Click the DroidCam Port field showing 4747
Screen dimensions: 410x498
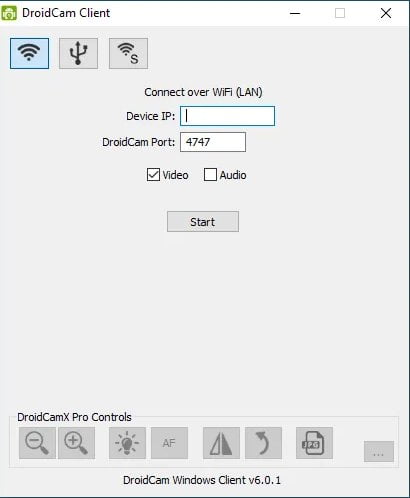tap(213, 142)
